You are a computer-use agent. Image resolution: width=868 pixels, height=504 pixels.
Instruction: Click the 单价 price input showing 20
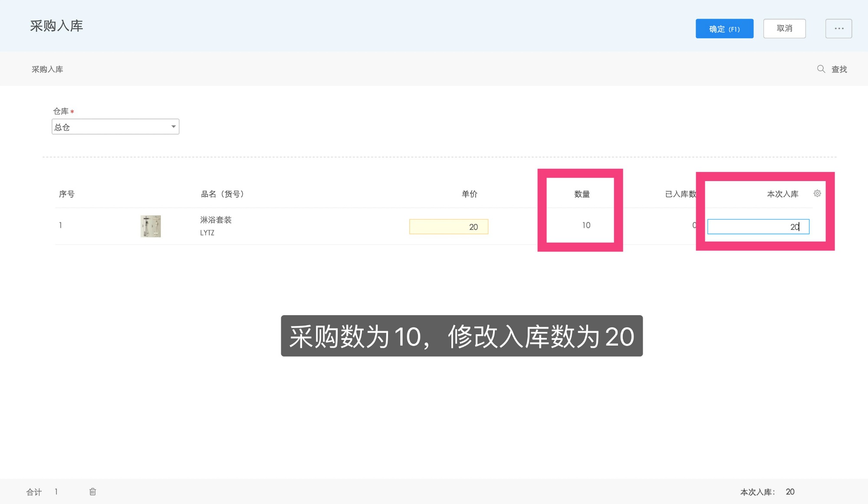449,227
